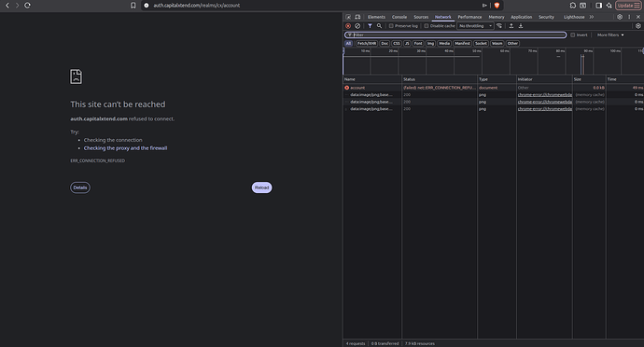Select the failed 'account' request row
This screenshot has height=347, width=644.
coord(494,88)
